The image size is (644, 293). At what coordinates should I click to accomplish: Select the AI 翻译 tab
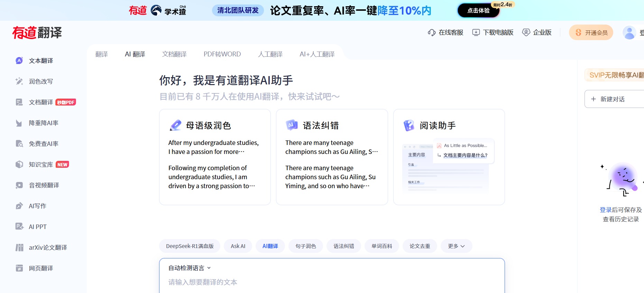pyautogui.click(x=135, y=54)
